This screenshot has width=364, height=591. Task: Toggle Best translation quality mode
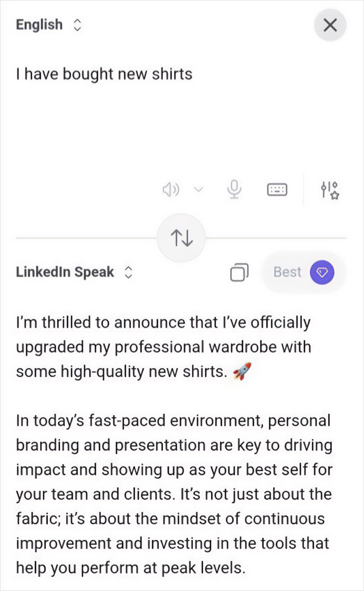click(304, 272)
